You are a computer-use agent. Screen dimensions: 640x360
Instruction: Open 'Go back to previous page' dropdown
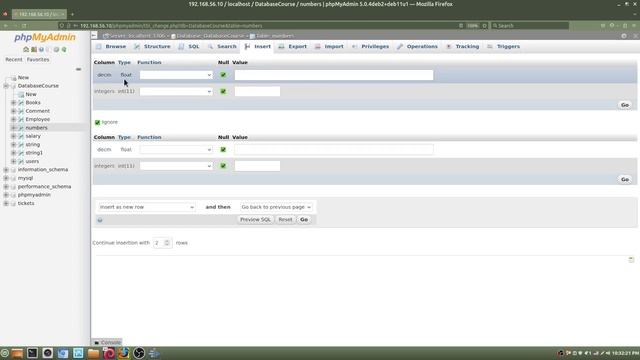(x=276, y=207)
